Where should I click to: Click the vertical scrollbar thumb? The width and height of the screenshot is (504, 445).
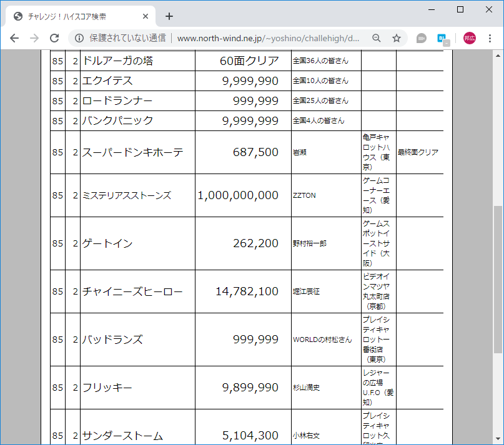(x=498, y=280)
